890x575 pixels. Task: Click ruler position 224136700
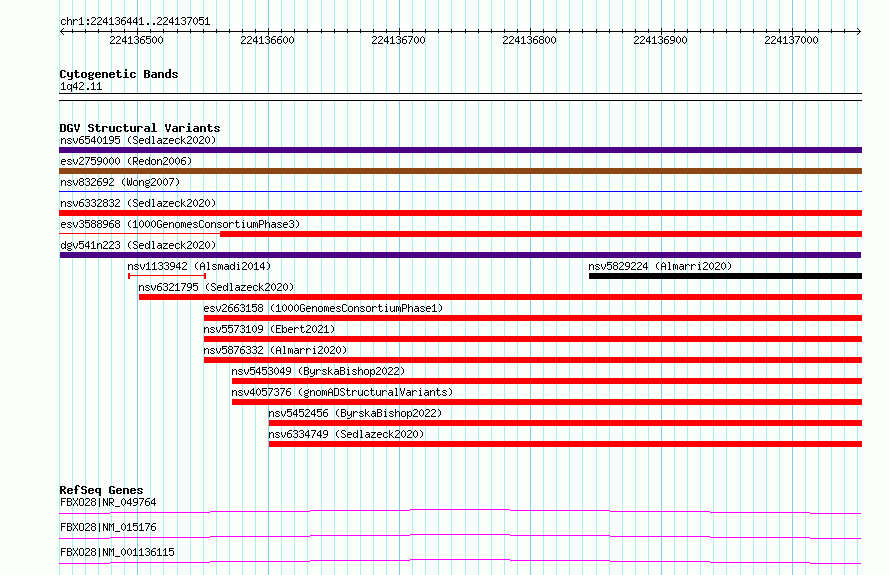398,40
